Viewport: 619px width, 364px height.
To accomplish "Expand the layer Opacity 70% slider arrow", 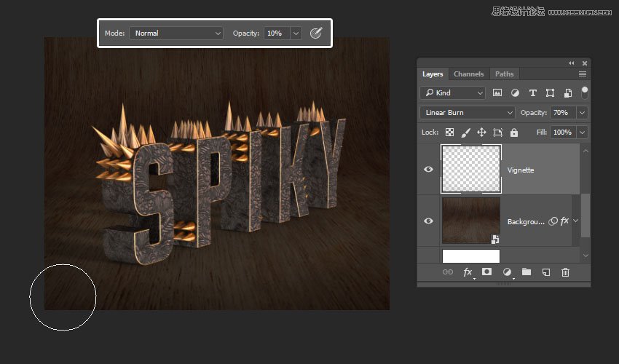I will click(x=581, y=113).
